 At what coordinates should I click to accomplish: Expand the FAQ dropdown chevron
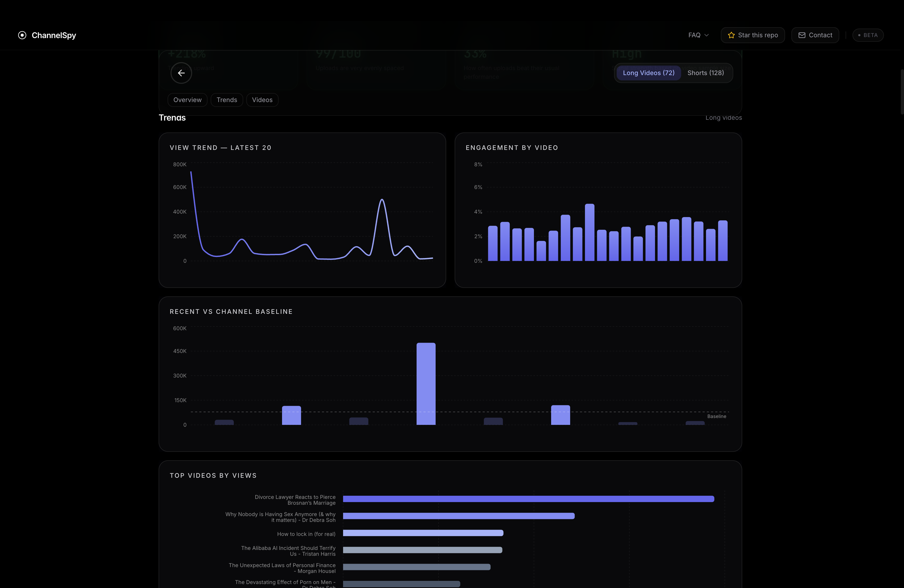707,35
